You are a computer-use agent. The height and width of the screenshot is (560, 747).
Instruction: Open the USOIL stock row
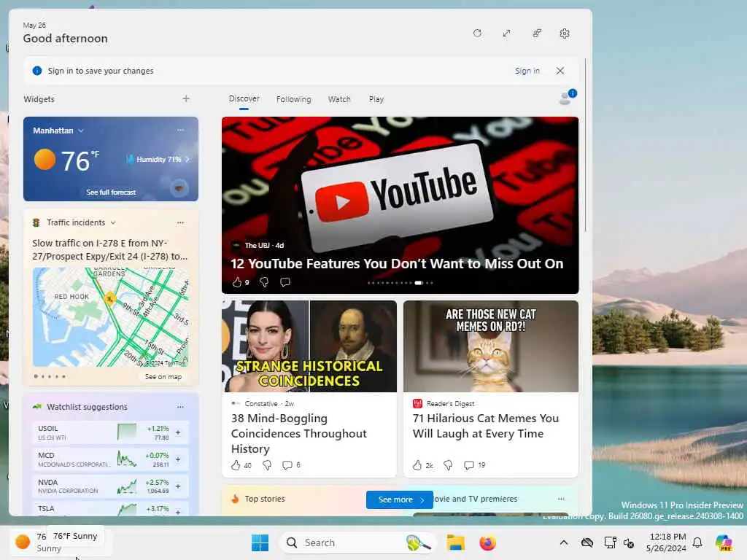coord(111,432)
